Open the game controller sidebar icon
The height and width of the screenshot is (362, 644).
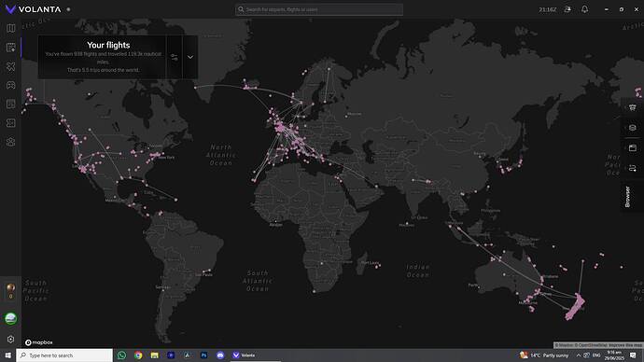click(x=10, y=86)
